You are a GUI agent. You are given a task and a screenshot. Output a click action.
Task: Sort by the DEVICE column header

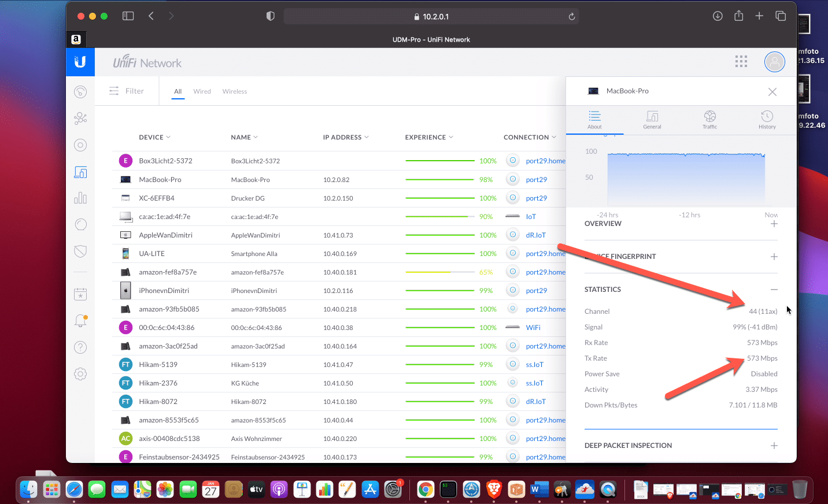click(x=154, y=137)
